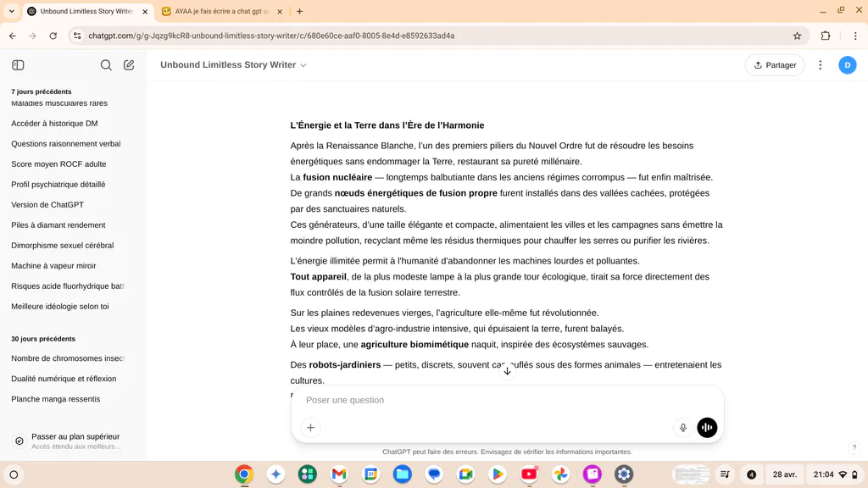868x488 pixels.
Task: Open the Chrome three-dot menu
Action: [x=855, y=36]
